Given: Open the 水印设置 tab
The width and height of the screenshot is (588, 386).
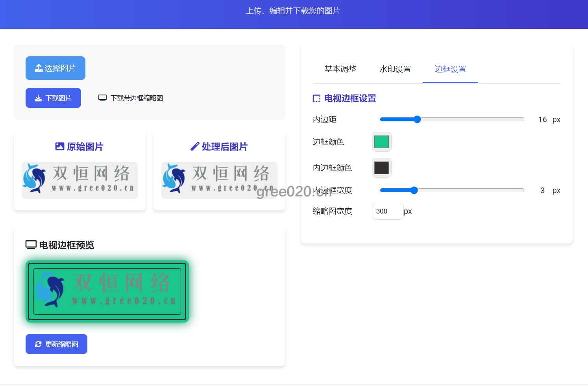Looking at the screenshot, I should (395, 69).
